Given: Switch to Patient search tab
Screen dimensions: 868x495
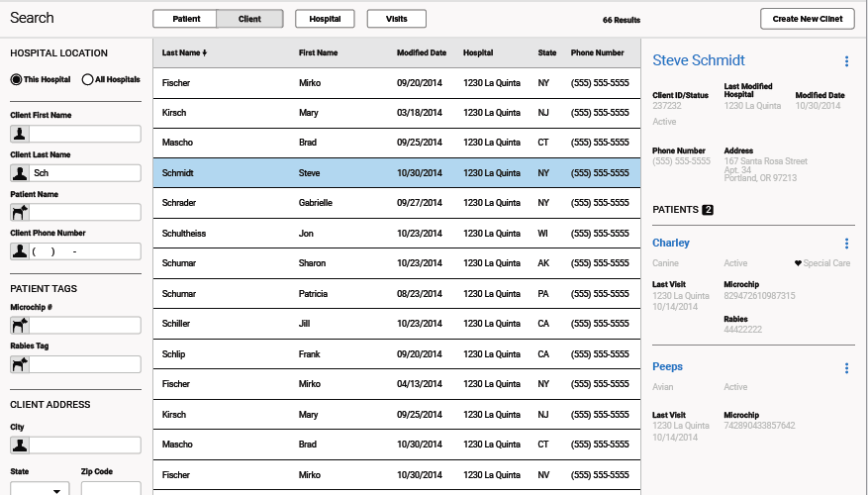Looking at the screenshot, I should (185, 19).
